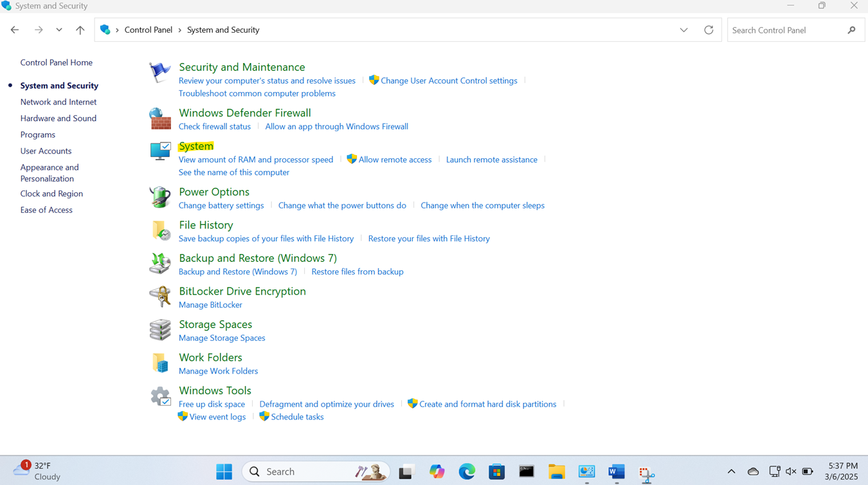Screen dimensions: 868x485
Task: Click the File History folder icon
Action: click(160, 230)
